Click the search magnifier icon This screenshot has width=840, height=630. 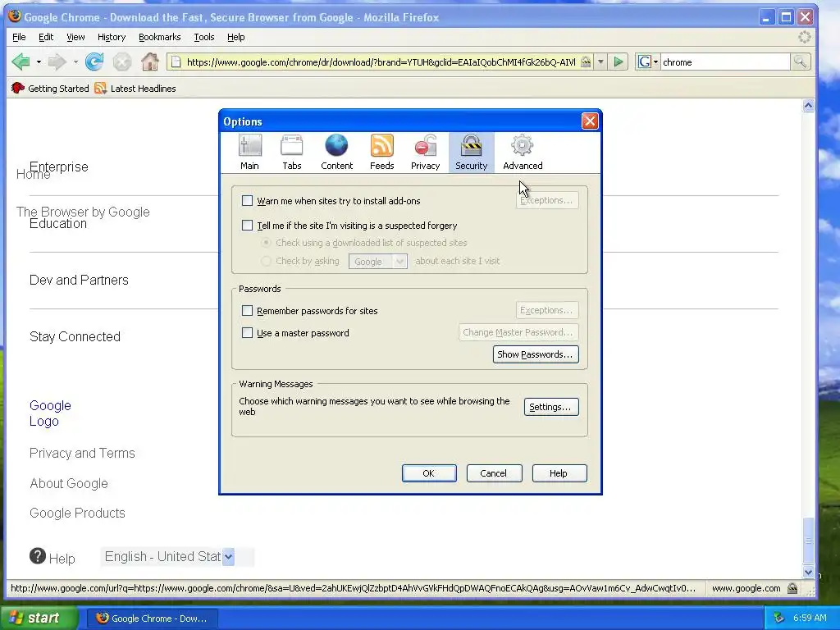point(800,62)
